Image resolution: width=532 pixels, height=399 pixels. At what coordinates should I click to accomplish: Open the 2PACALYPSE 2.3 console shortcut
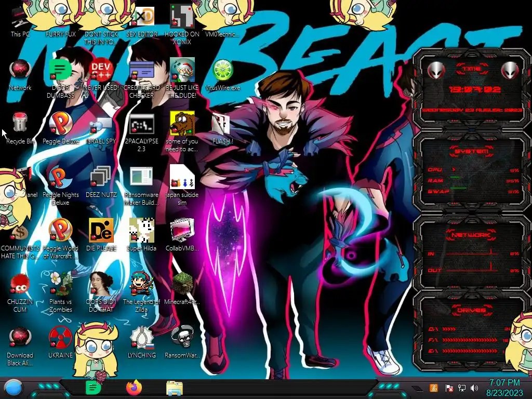pos(141,132)
